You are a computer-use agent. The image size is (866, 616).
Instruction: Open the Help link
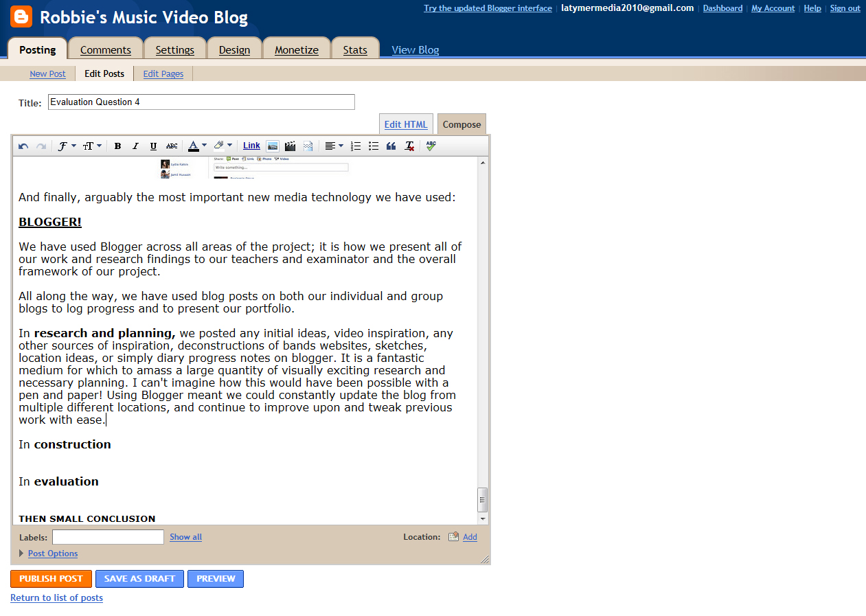pos(812,8)
